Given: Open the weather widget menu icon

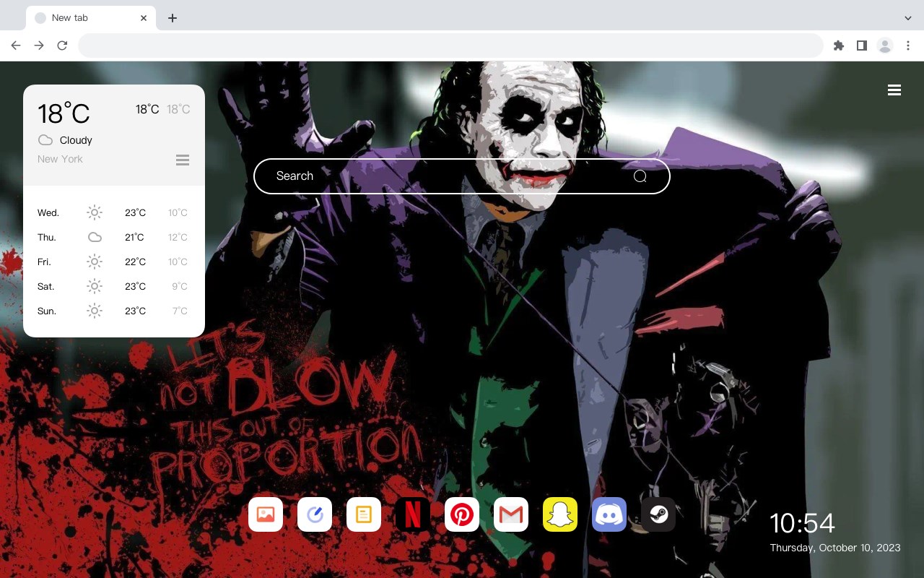Looking at the screenshot, I should coord(183,160).
